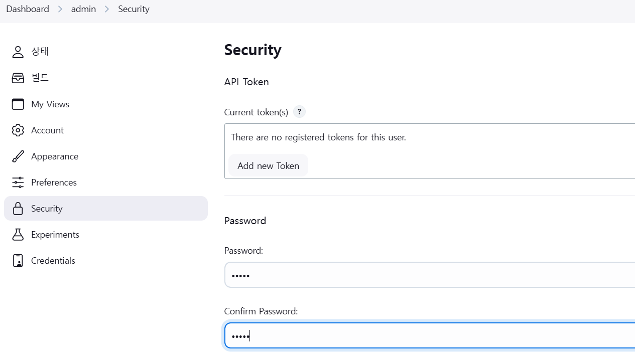Viewport: 635px width, 364px height.
Task: Click the Account gear icon
Action: point(18,130)
